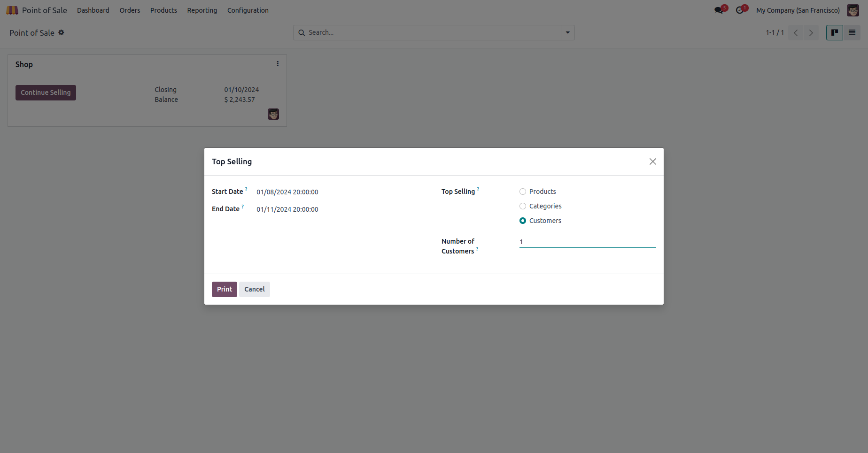
Task: Open the company switcher My Company
Action: pos(798,10)
